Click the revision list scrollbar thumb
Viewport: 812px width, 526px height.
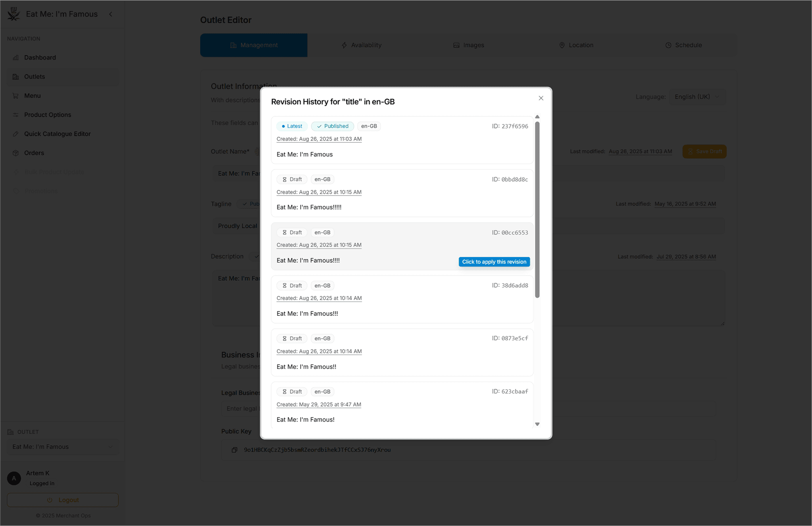(x=537, y=209)
